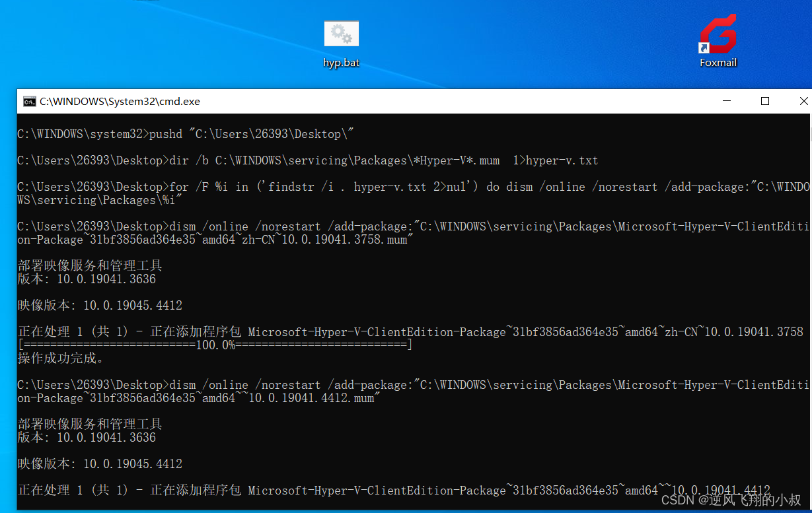Open cmd.exe system menu icon in title bar

29,101
